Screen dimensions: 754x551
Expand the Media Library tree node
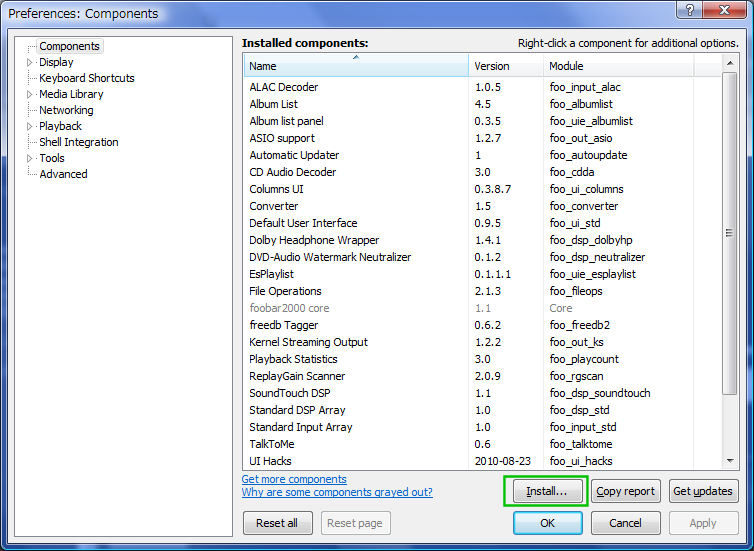click(29, 94)
